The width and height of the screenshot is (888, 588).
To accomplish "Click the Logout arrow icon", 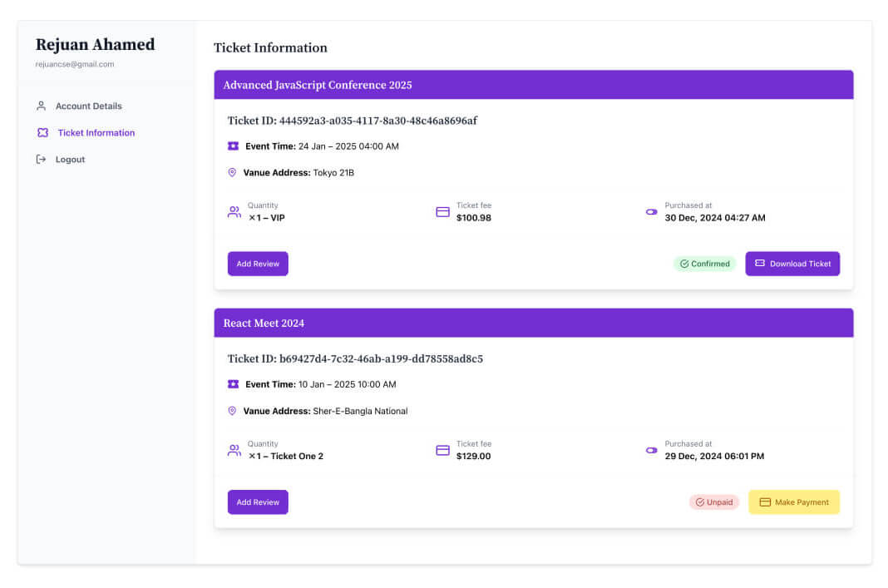I will pos(42,160).
